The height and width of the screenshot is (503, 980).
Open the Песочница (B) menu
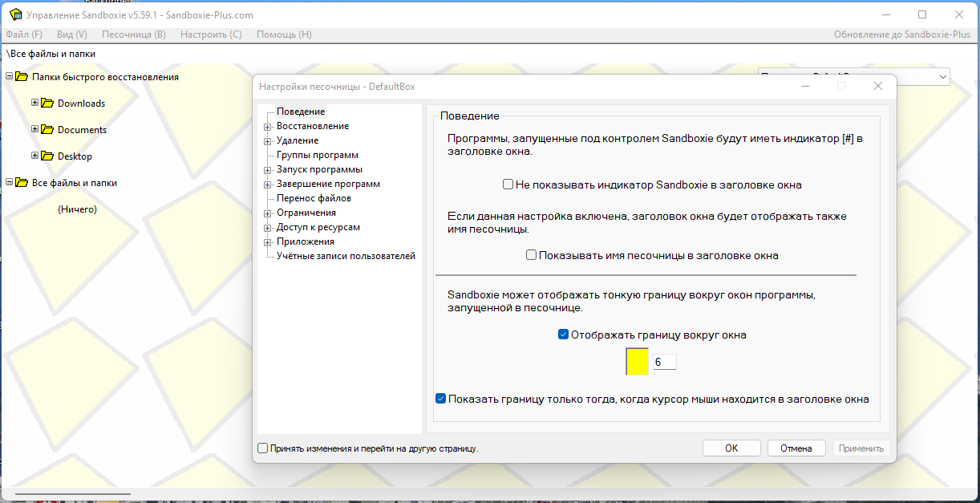[x=134, y=34]
